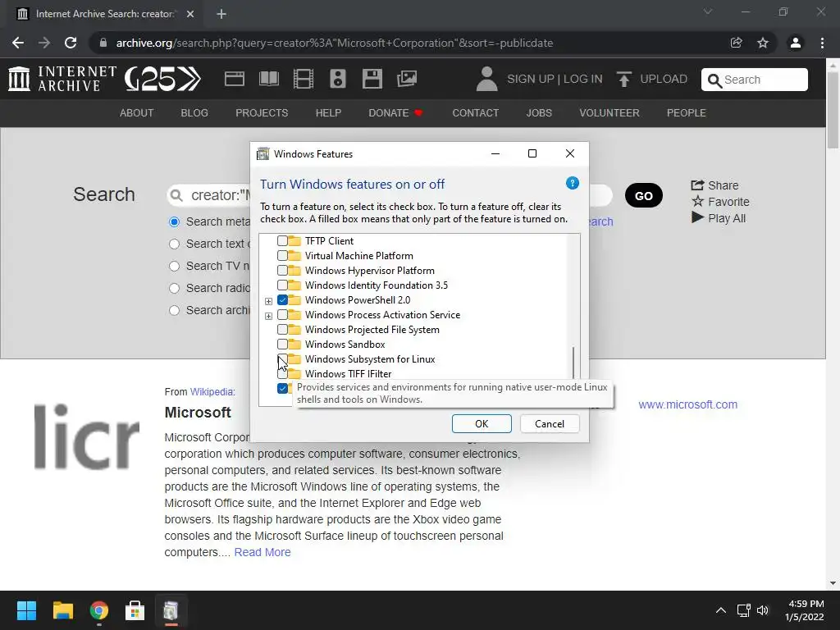Click the Read More link
The width and height of the screenshot is (840, 630).
point(262,552)
